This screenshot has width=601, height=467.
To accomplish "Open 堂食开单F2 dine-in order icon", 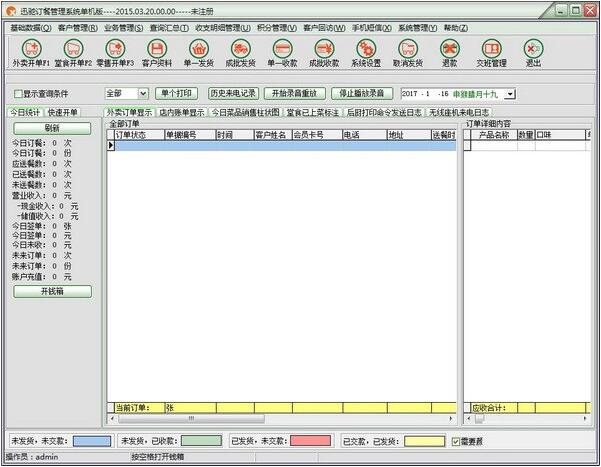I will click(x=73, y=48).
